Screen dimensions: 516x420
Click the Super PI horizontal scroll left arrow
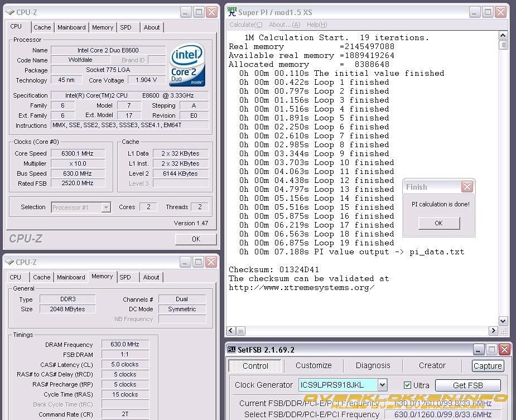point(231,331)
